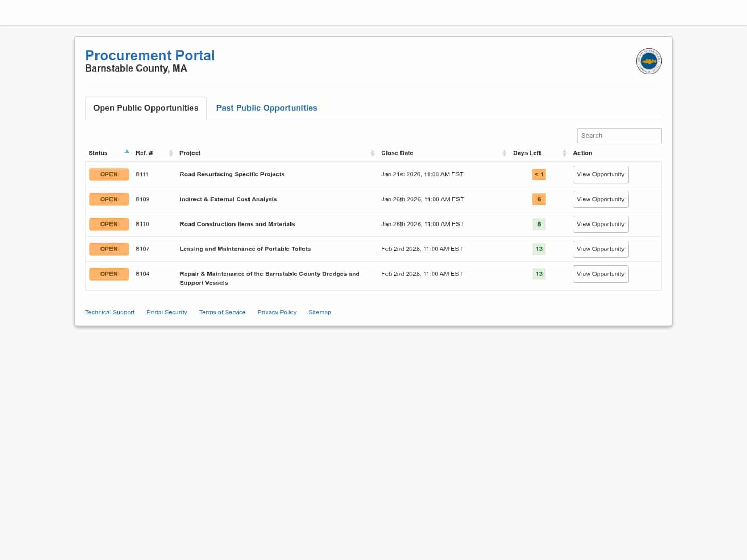Sort table by Status column arrow
The image size is (747, 560).
127,152
